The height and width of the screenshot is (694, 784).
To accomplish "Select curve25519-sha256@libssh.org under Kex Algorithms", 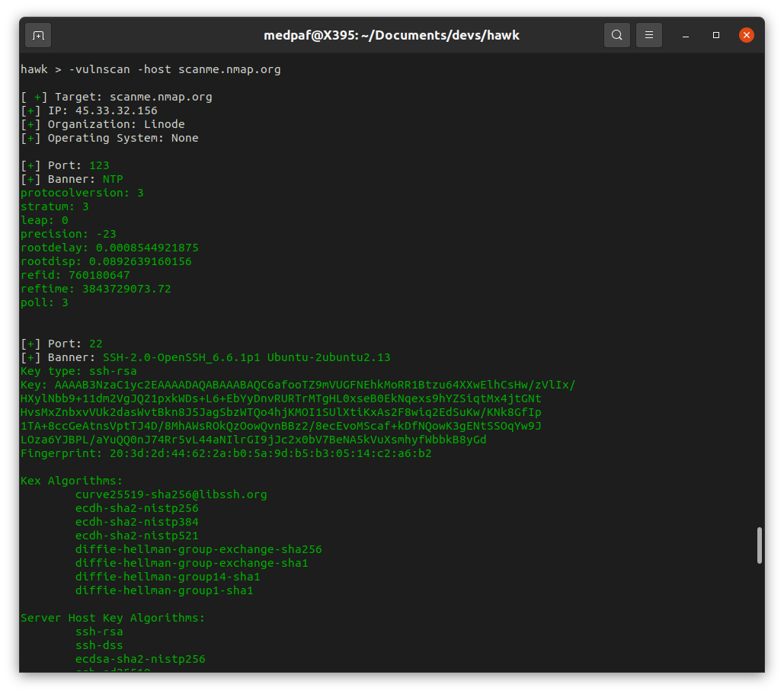I will coord(171,494).
